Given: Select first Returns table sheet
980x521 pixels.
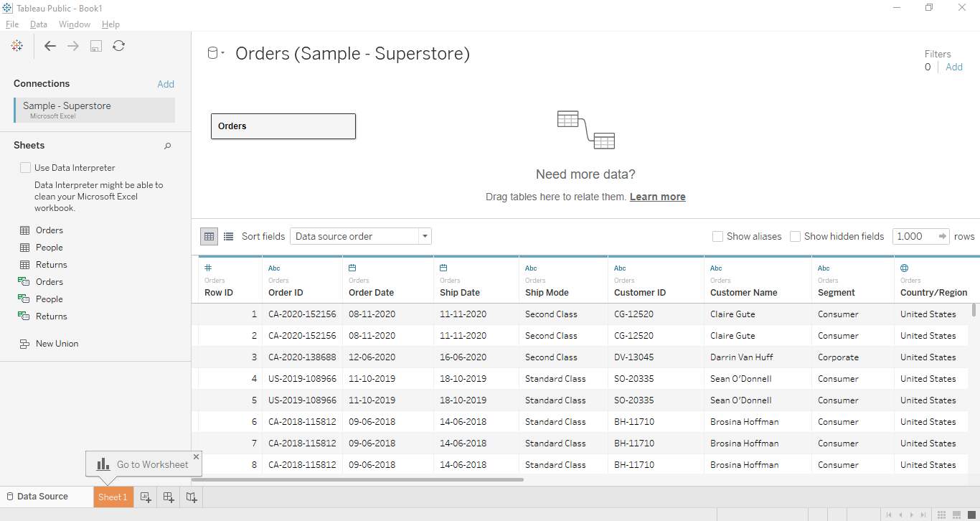Looking at the screenshot, I should [52, 265].
